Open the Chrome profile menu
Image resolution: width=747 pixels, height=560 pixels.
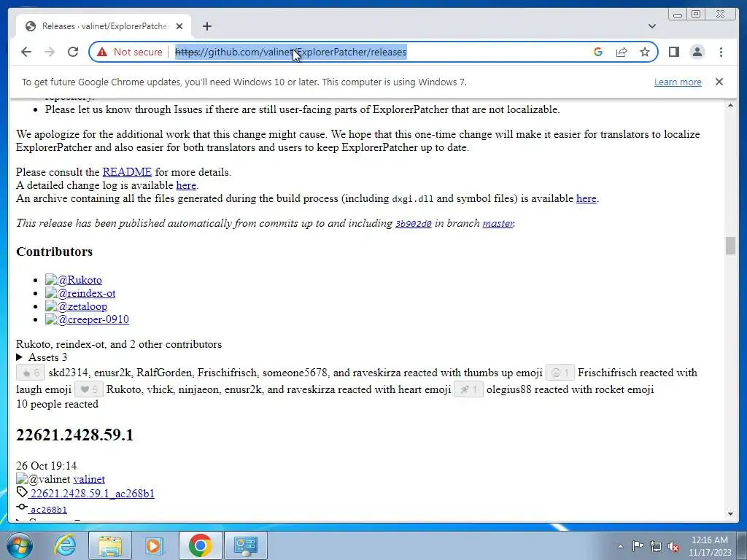tap(697, 52)
